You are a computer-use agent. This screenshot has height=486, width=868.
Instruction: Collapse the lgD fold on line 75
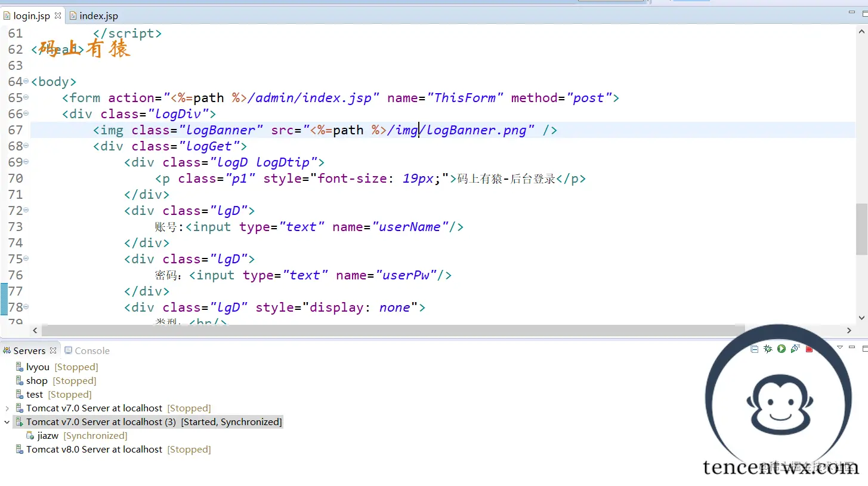[26, 259]
